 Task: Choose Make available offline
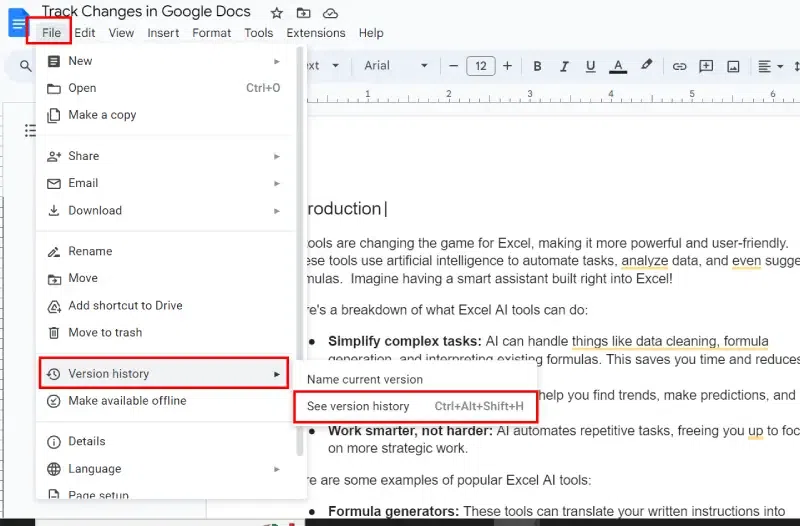click(165, 401)
